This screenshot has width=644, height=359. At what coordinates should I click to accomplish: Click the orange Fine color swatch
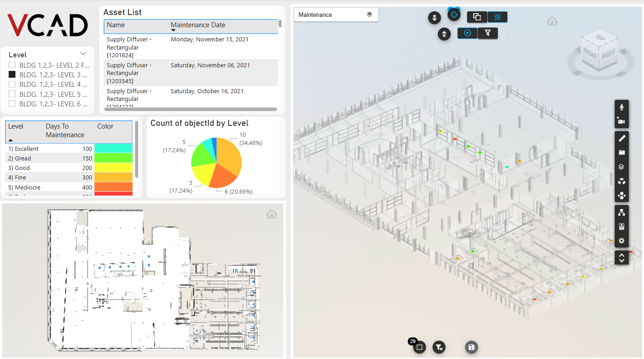[113, 178]
